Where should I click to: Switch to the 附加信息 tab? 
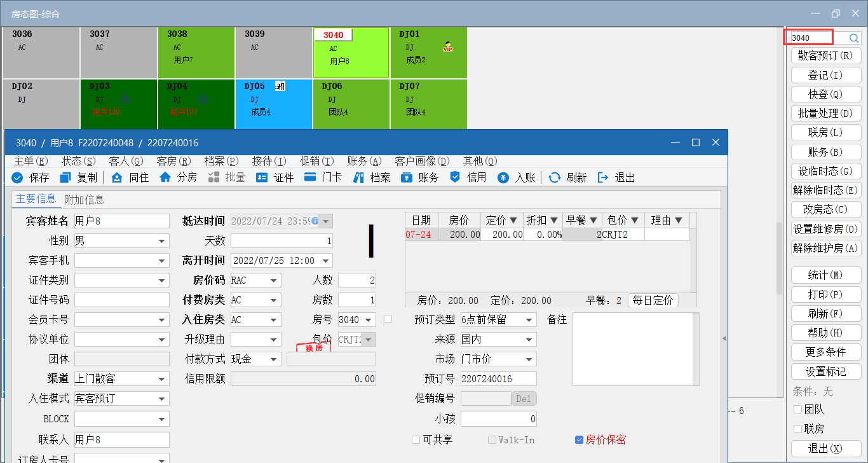coord(85,200)
